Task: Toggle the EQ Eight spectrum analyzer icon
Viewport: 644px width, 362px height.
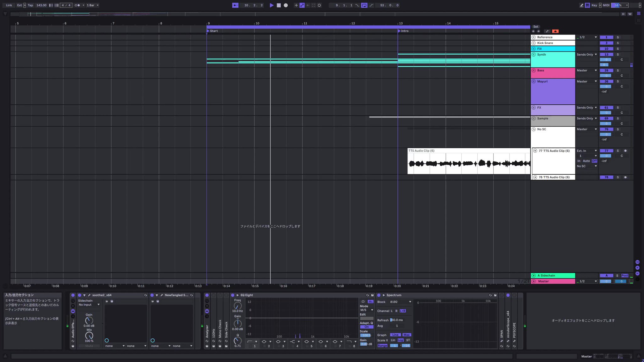Action: pos(370,302)
